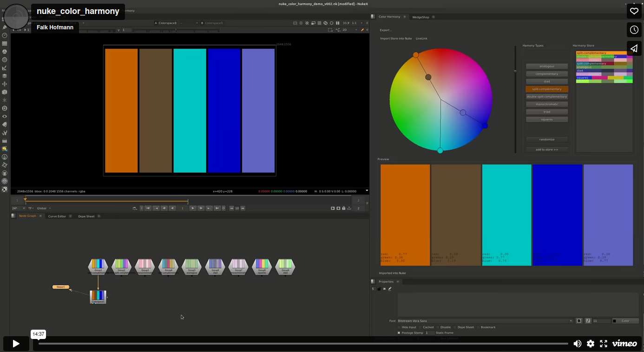Click the italic font button

click(588, 321)
